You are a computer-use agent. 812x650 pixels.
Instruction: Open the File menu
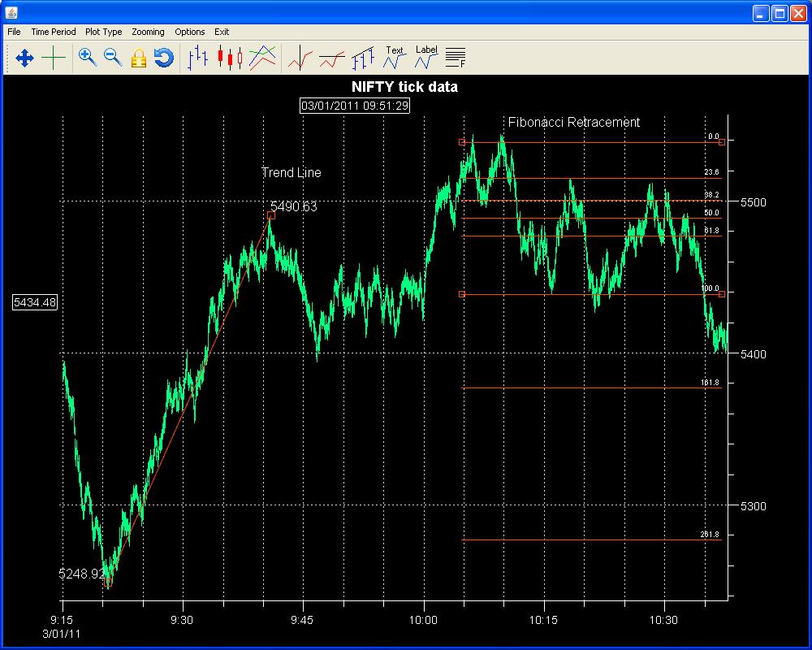(14, 32)
